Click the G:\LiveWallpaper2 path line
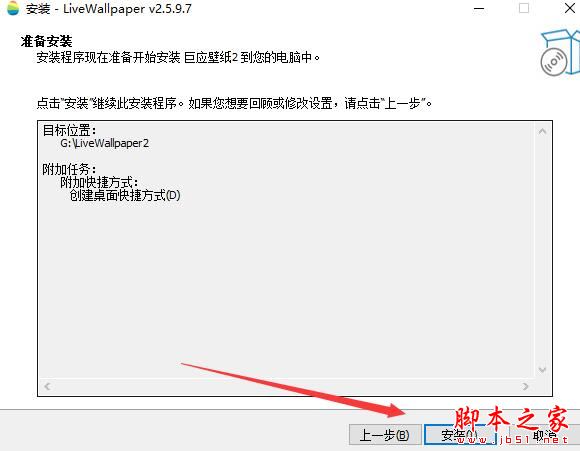Viewport: 580px width, 451px height. (x=105, y=143)
